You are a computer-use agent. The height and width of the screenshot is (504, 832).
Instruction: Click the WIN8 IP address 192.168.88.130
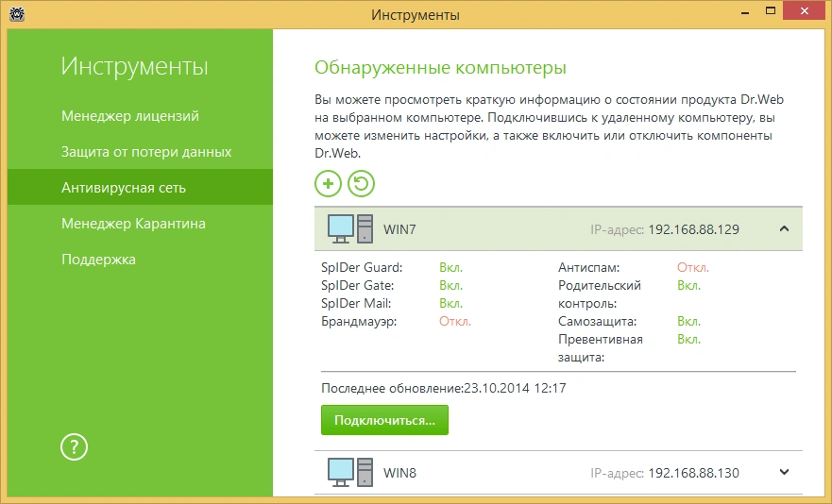tap(693, 473)
